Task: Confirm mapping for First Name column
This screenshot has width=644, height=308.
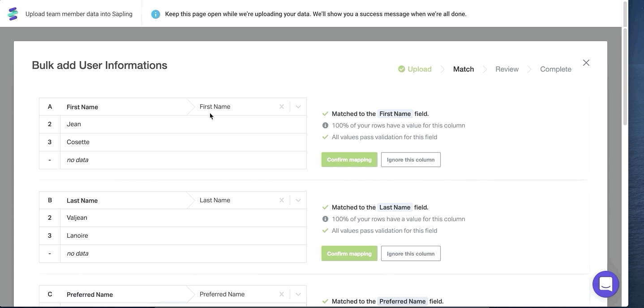Action: 349,160
